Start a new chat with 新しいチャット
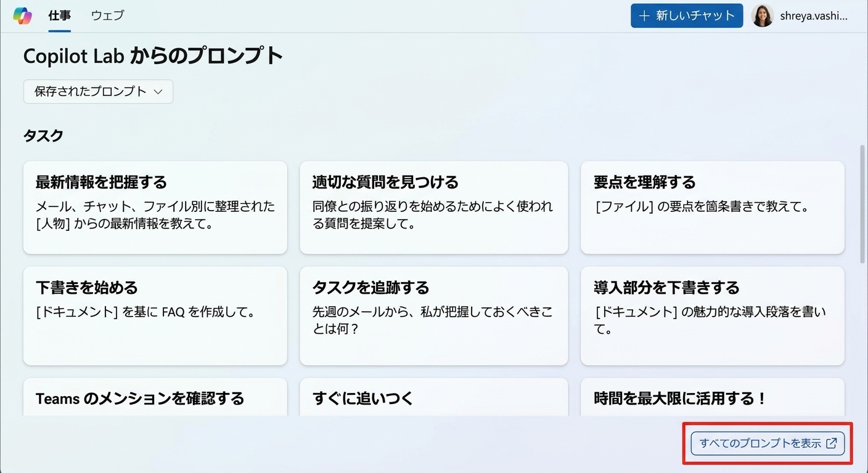 pyautogui.click(x=687, y=16)
